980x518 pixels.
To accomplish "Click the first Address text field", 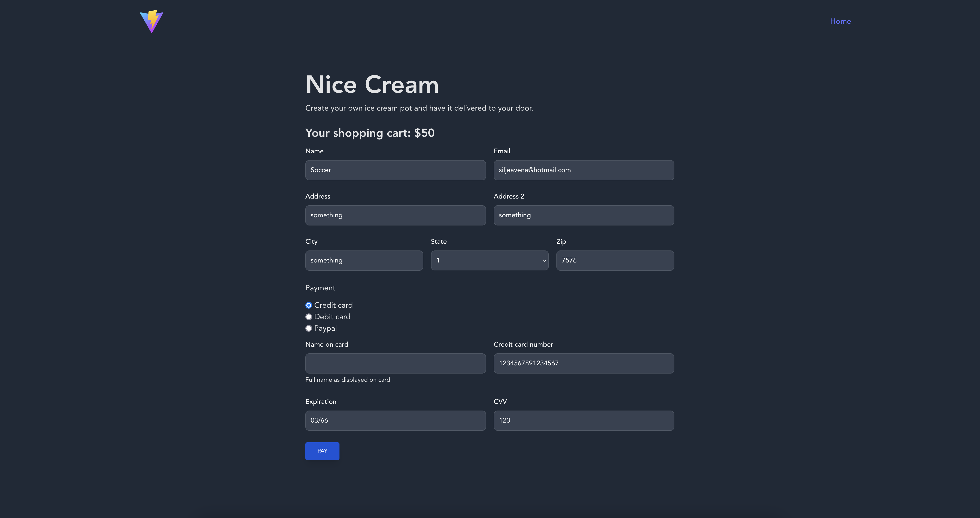I will click(x=395, y=215).
